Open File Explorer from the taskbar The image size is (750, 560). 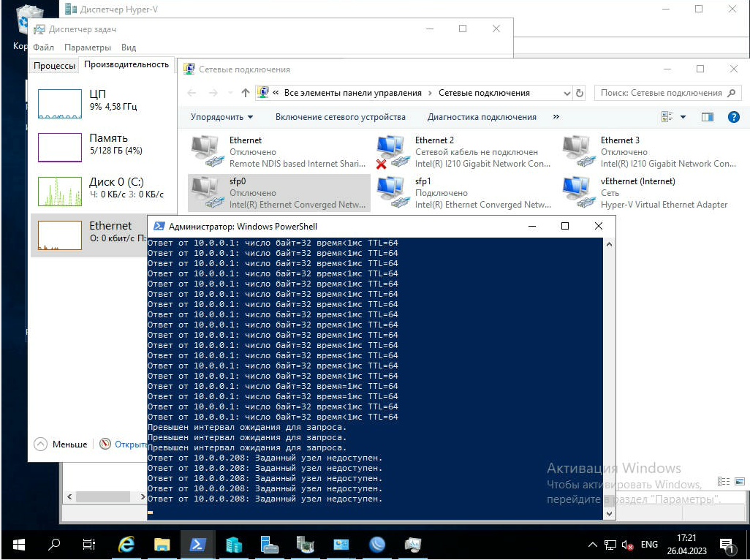162,545
